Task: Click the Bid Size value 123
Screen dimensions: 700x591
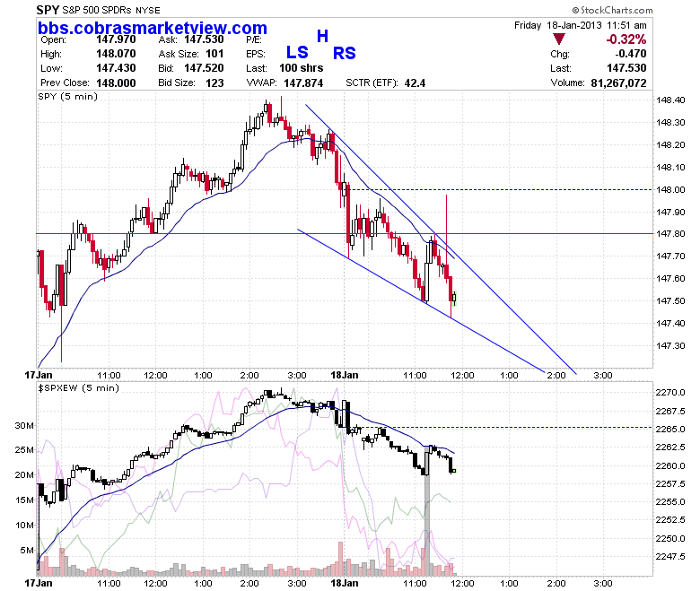Action: click(214, 83)
